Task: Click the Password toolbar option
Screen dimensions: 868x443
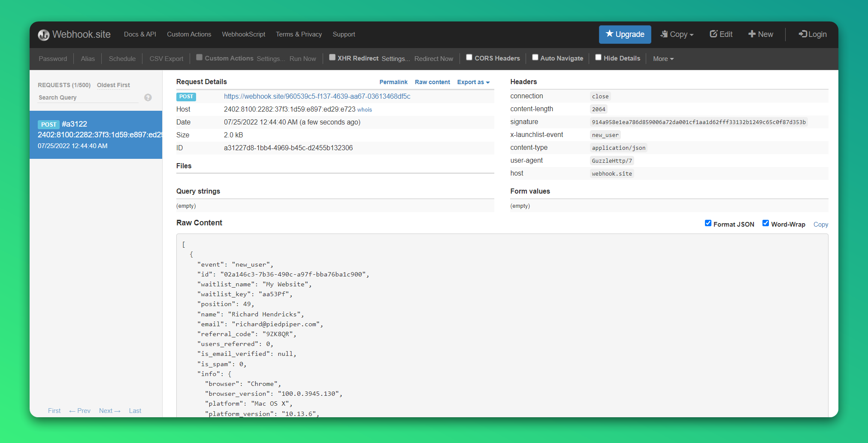Action: pos(53,59)
